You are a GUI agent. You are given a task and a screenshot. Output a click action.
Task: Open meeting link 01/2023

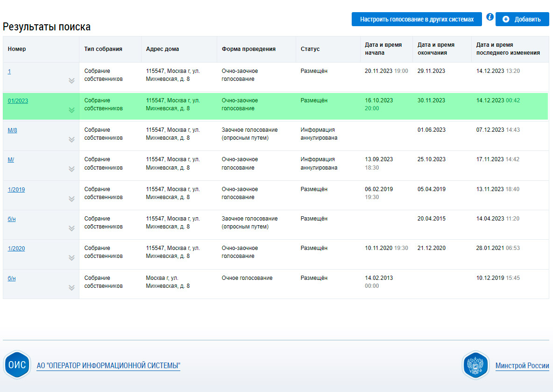click(18, 100)
